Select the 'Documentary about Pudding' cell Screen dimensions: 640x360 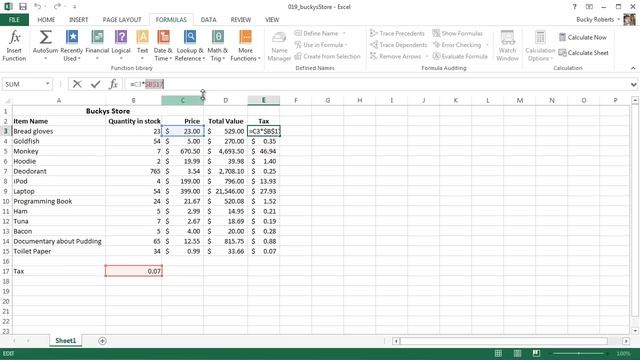click(x=59, y=242)
